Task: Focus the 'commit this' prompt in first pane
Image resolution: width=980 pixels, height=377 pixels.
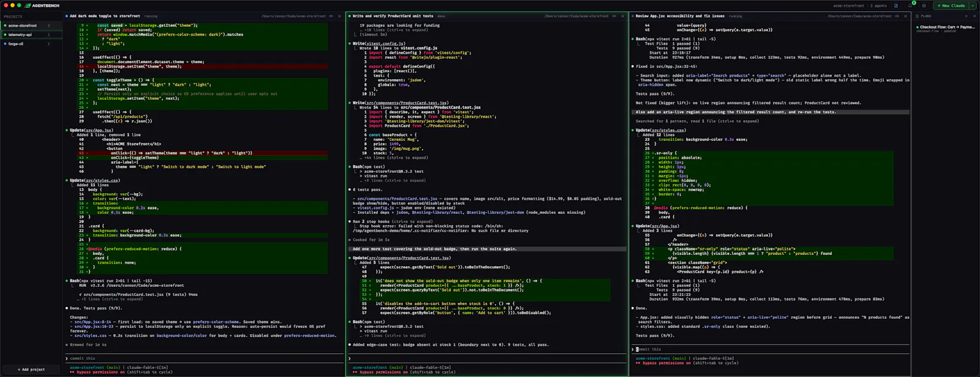Action: [205, 359]
